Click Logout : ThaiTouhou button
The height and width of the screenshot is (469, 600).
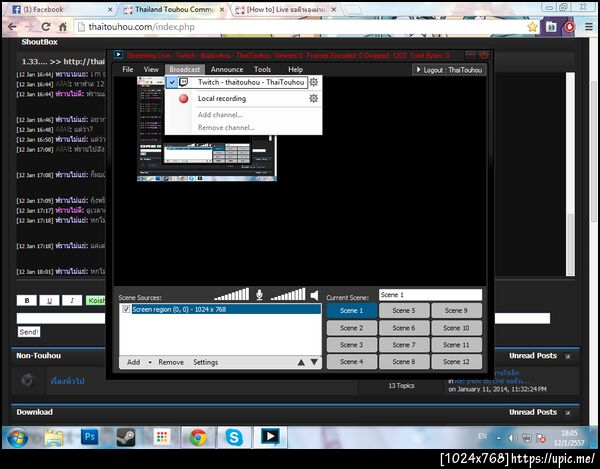(x=449, y=70)
